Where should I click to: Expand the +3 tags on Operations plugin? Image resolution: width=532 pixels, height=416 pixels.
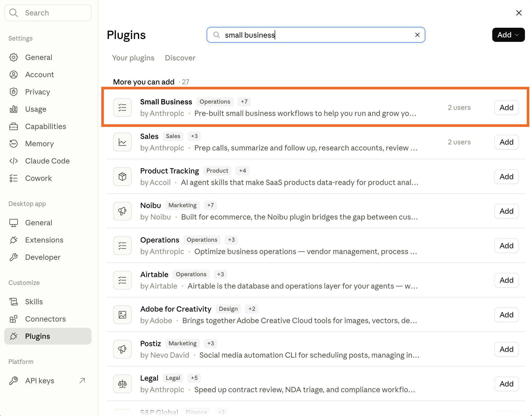pyautogui.click(x=231, y=240)
